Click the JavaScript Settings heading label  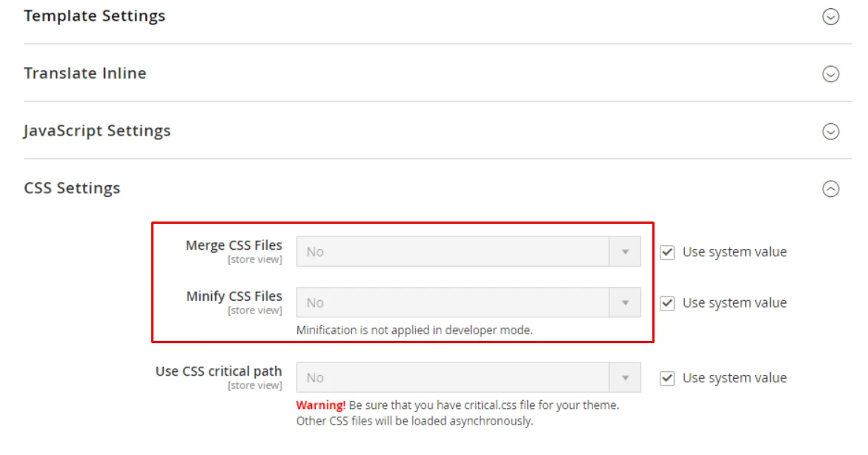(x=98, y=131)
